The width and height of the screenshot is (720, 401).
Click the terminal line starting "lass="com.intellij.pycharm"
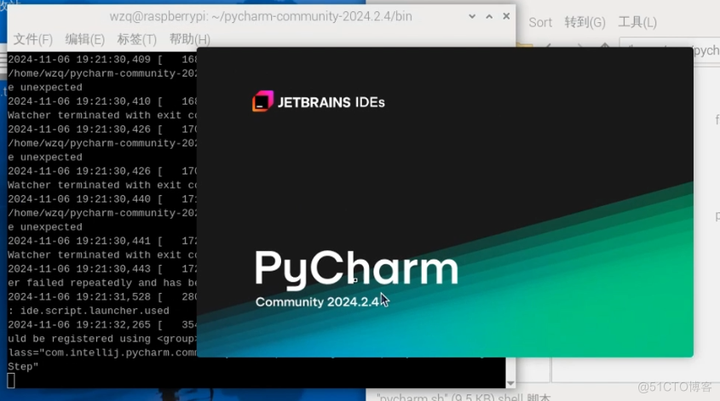tap(102, 353)
